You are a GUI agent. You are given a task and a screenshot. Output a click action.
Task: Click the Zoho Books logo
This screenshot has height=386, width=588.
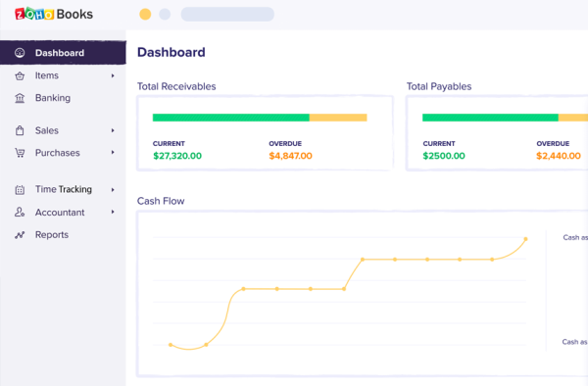[x=54, y=14]
